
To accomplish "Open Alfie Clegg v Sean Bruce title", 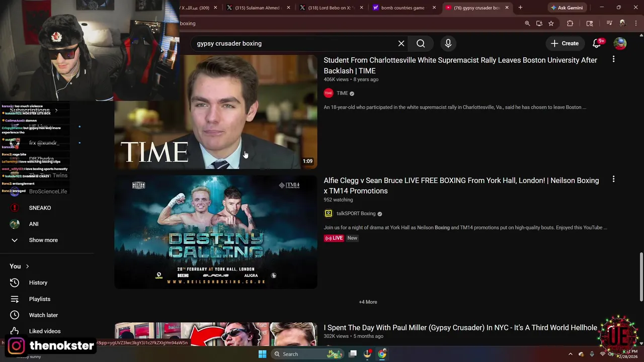I will (x=461, y=186).
